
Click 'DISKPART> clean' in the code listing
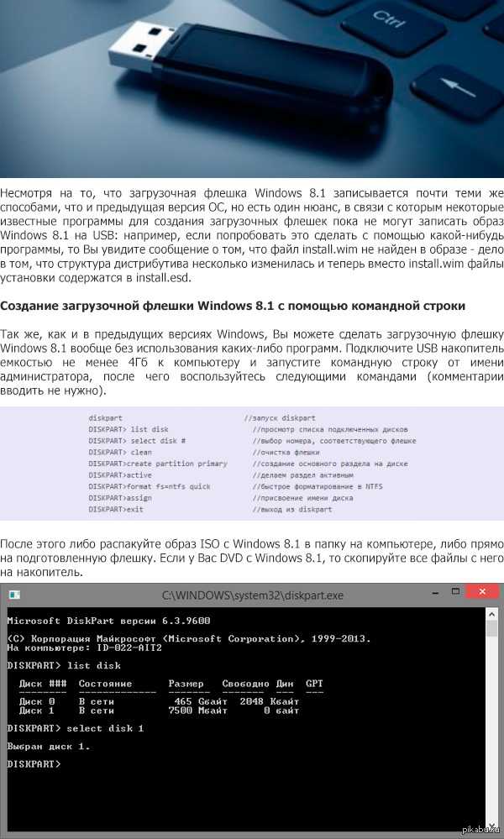tap(120, 452)
